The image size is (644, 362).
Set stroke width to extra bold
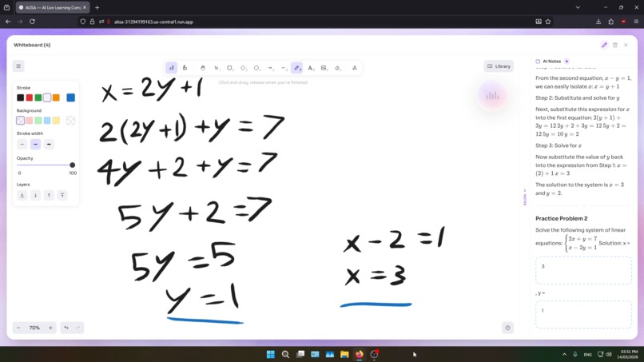pyautogui.click(x=49, y=144)
